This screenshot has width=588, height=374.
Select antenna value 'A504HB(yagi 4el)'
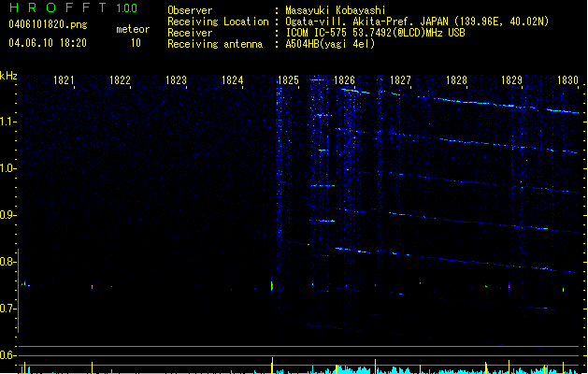coord(330,44)
